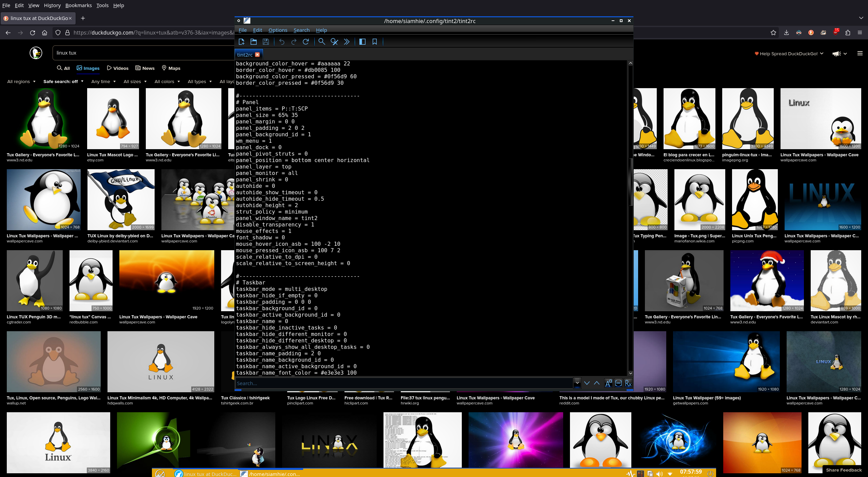The image size is (868, 477).
Task: Open the Firefox application hamburger menu
Action: click(860, 33)
